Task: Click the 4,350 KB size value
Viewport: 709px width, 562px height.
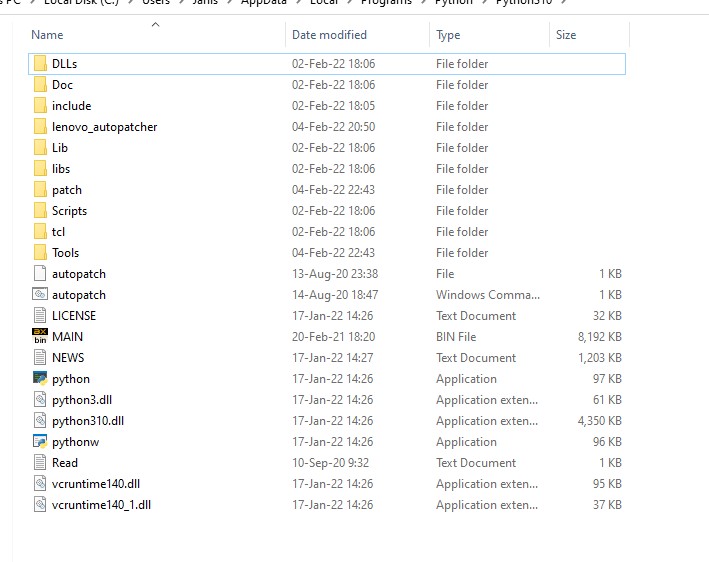Action: (x=600, y=420)
